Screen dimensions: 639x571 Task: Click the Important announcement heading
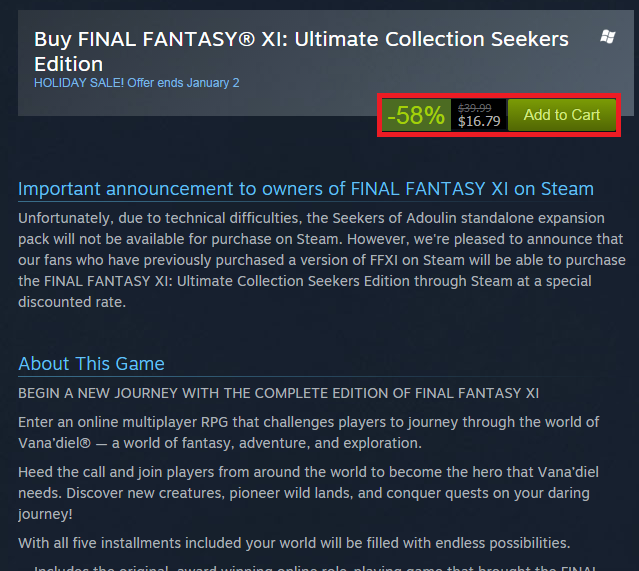click(306, 189)
